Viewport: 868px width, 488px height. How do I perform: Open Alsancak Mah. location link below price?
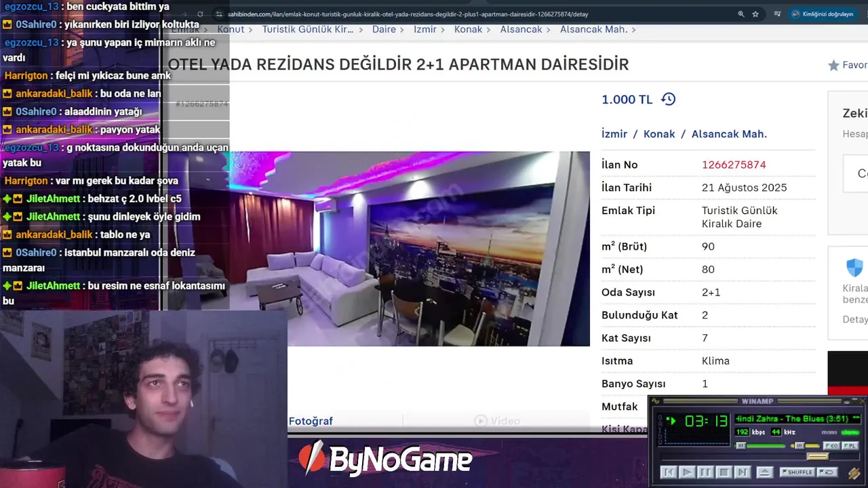coord(729,134)
